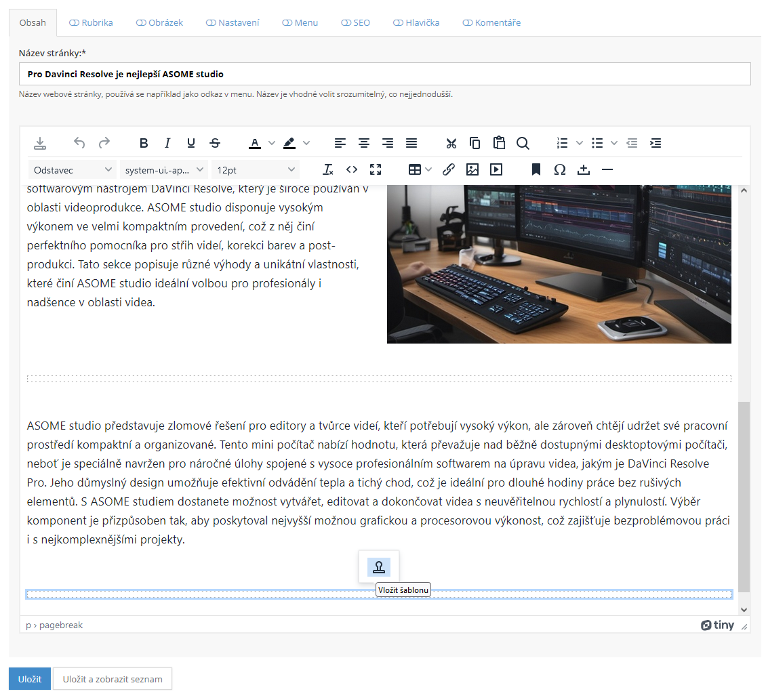The image size is (766, 700).
Task: Open the Odstavec paragraph format dropdown
Action: pos(73,169)
